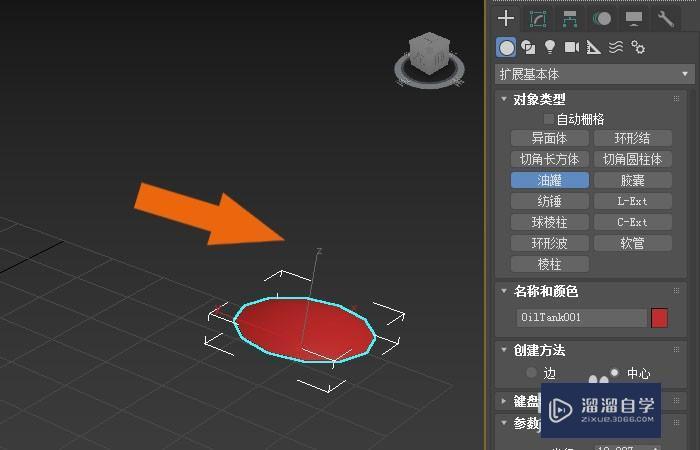Select the Shapes category icon

pos(528,47)
